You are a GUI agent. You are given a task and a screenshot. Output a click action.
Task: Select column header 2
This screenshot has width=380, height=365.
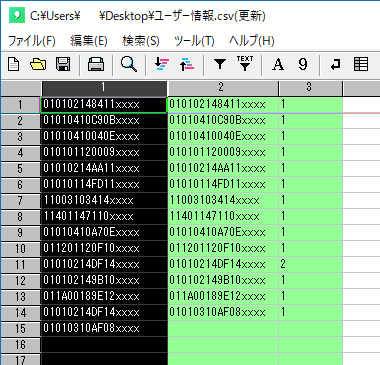pos(223,88)
